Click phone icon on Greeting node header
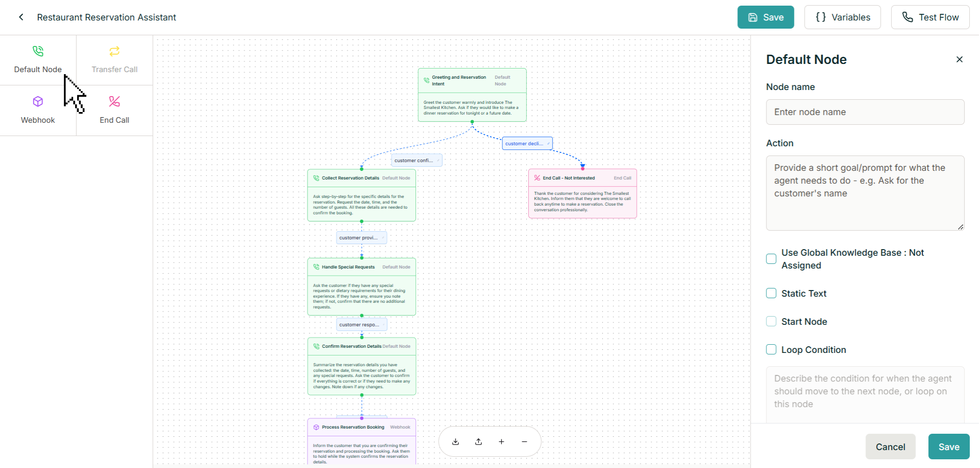The image size is (980, 468). point(427,80)
